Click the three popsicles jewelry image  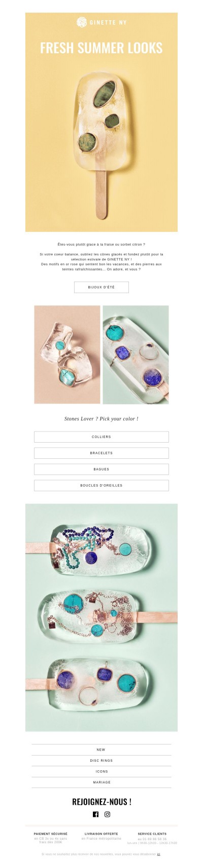point(101,617)
